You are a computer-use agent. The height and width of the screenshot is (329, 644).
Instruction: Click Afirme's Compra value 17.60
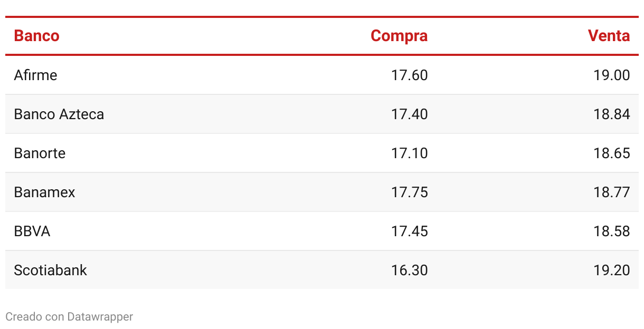(x=410, y=75)
